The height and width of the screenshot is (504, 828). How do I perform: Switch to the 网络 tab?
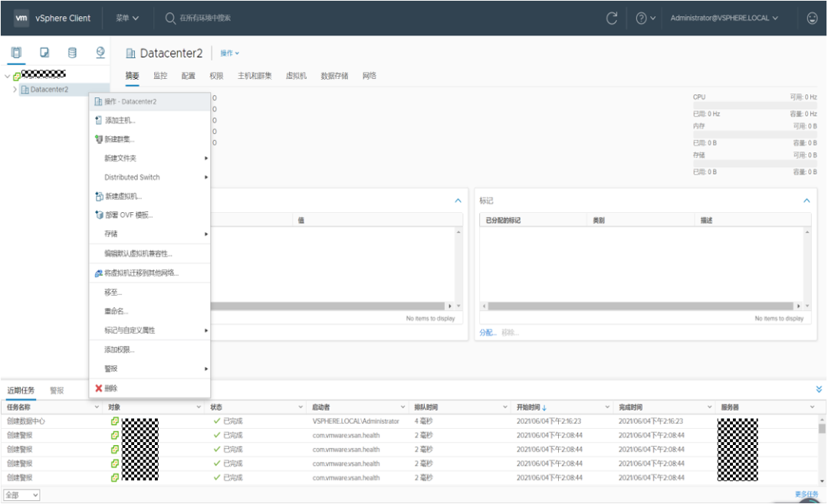pos(369,76)
